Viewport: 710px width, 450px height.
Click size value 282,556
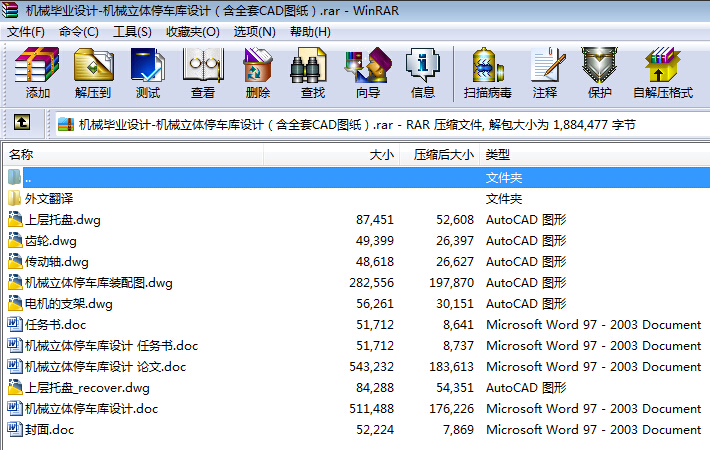(x=372, y=282)
